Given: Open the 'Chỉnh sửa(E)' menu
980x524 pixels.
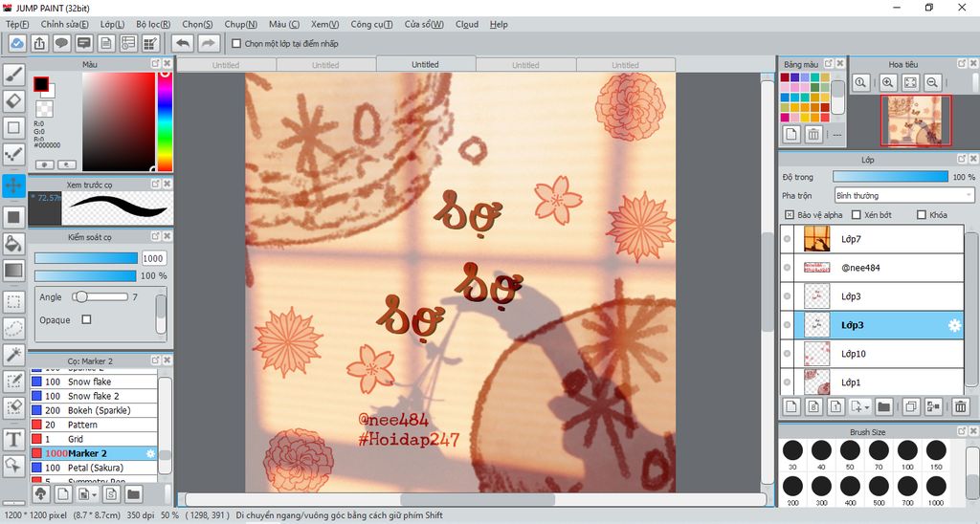Looking at the screenshot, I should [64, 24].
